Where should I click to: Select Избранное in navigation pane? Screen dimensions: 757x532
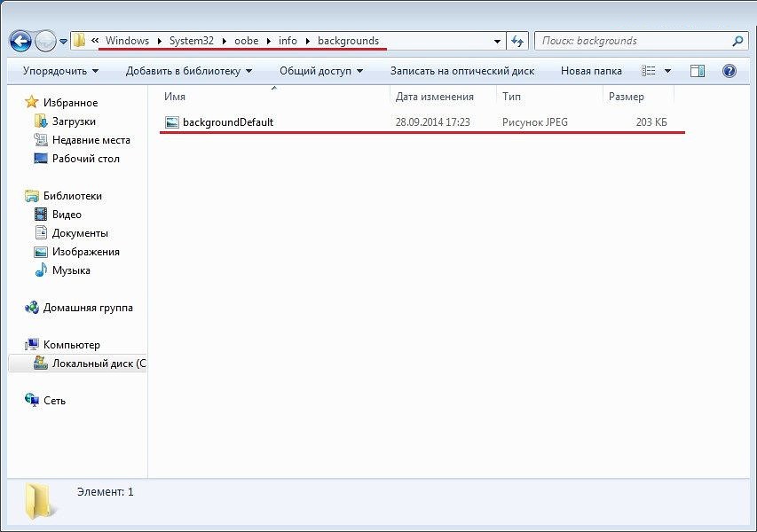coord(70,103)
